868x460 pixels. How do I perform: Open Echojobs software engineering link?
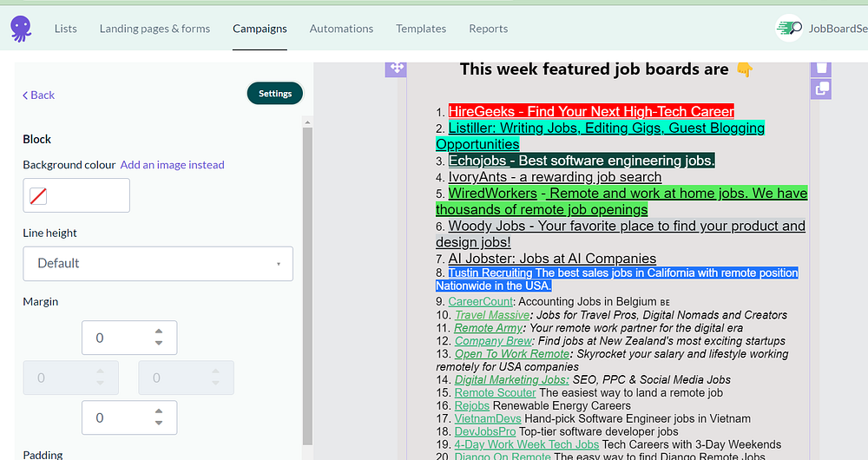582,161
